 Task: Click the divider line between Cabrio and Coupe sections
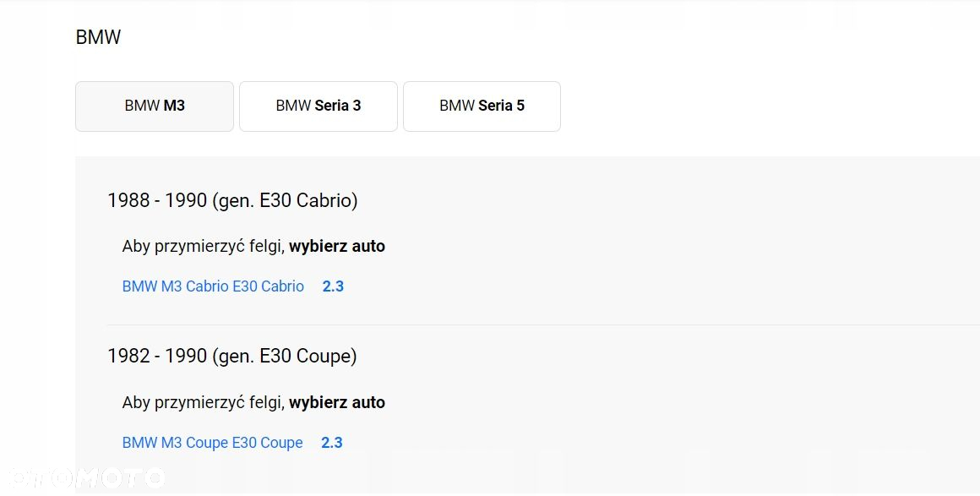point(543,325)
